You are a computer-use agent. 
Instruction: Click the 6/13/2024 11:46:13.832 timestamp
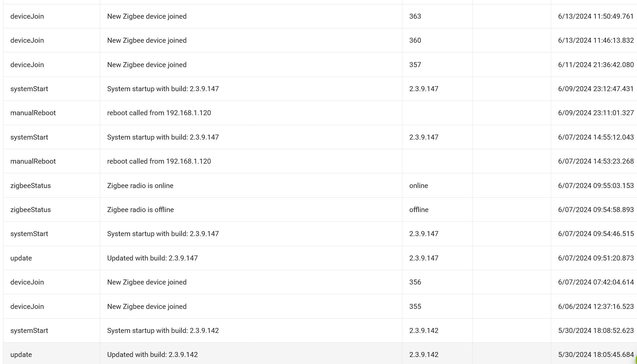(x=596, y=40)
